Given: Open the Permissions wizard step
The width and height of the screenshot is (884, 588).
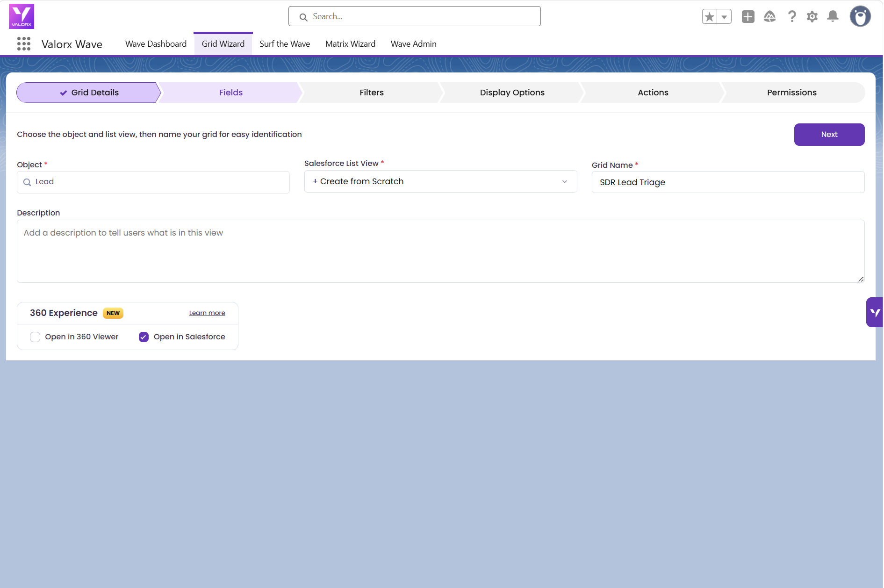Looking at the screenshot, I should [x=792, y=93].
